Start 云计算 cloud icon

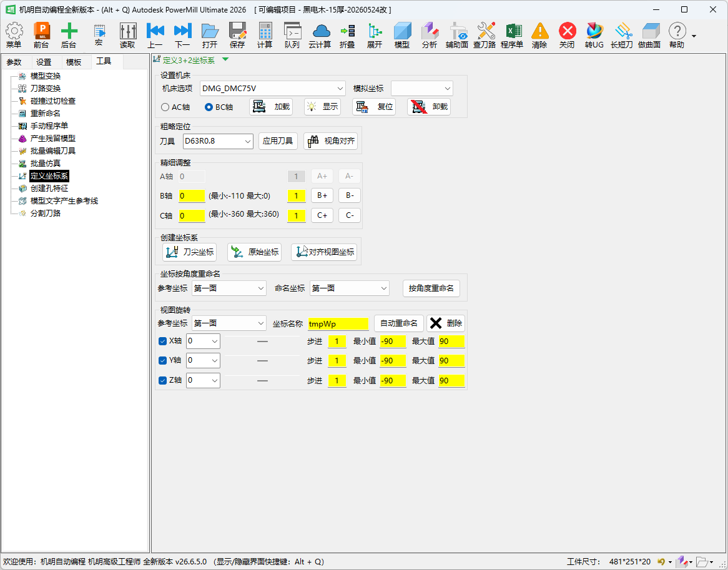pyautogui.click(x=320, y=36)
